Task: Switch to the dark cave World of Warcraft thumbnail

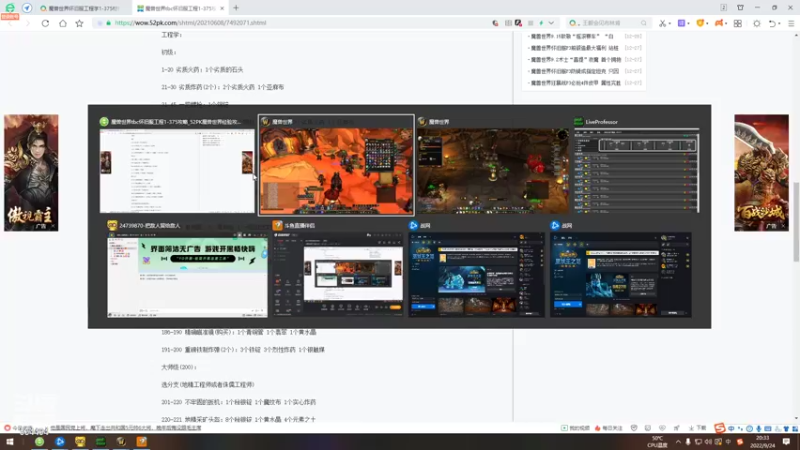Action: pos(493,171)
